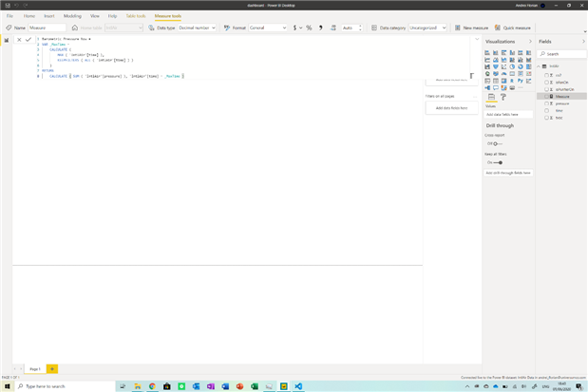Click the Quick measure button
The width and height of the screenshot is (588, 392).
click(x=513, y=28)
